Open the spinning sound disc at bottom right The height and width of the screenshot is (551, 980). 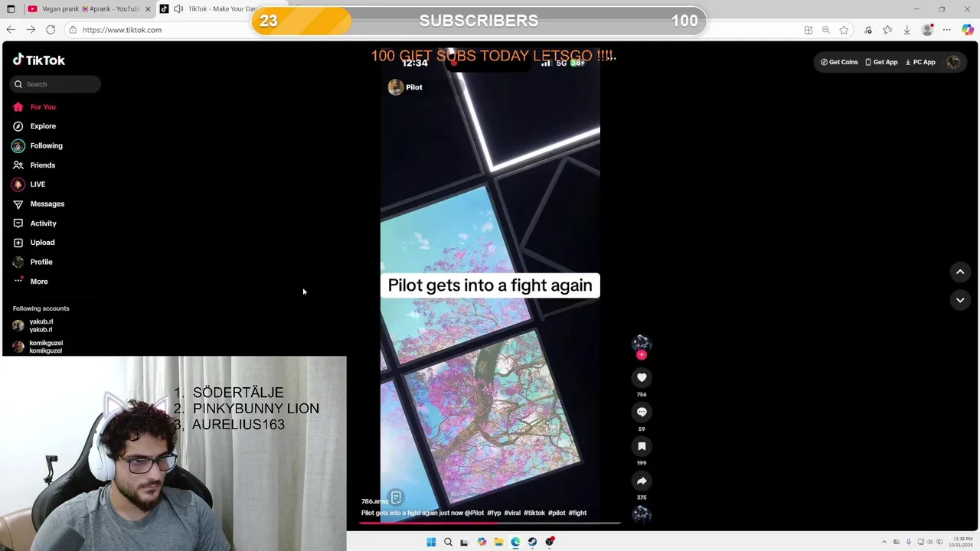[x=642, y=514]
